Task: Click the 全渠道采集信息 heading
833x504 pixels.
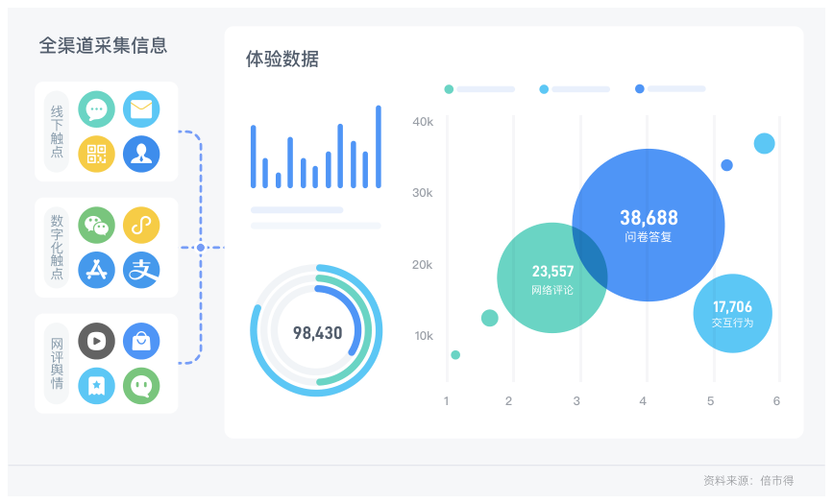Action: 103,45
